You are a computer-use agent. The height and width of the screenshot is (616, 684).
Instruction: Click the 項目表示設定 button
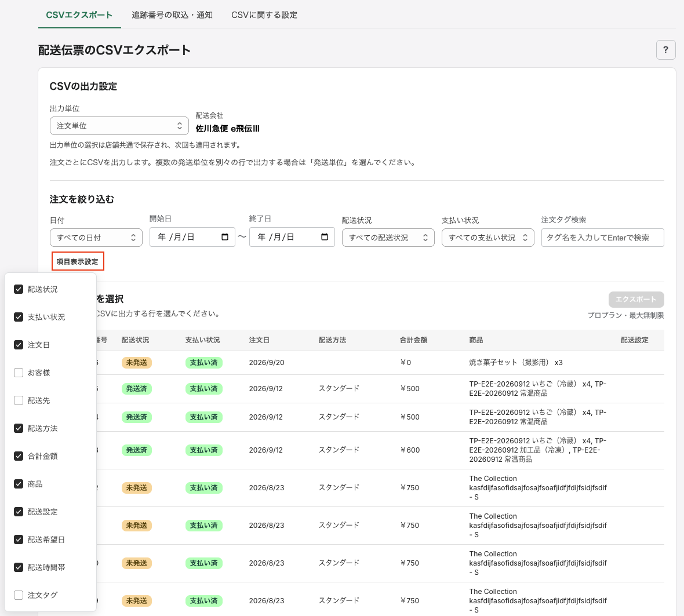78,261
